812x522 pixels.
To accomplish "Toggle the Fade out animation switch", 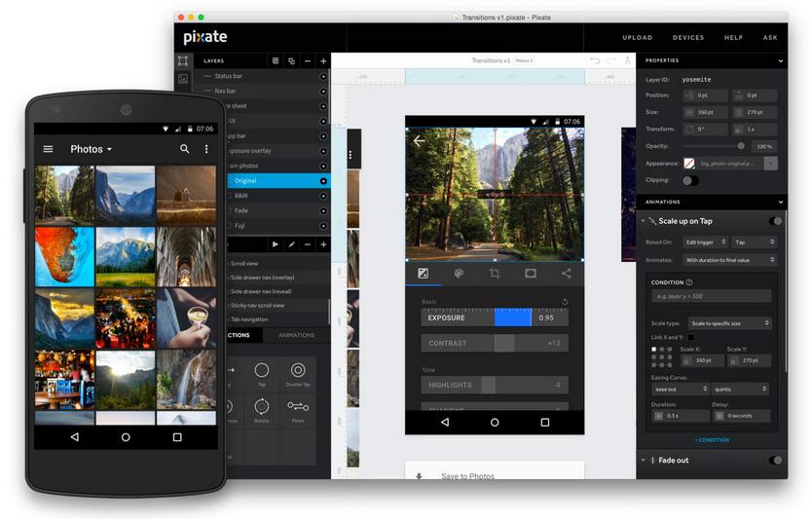I will click(x=775, y=461).
